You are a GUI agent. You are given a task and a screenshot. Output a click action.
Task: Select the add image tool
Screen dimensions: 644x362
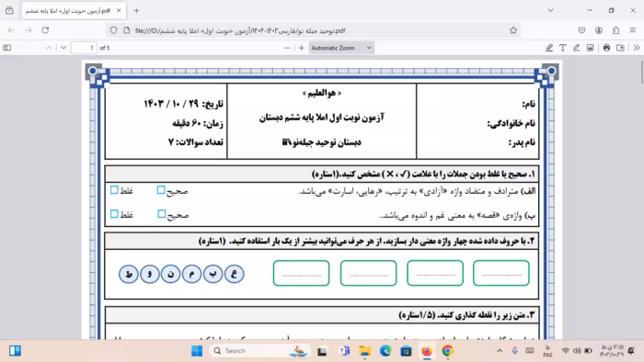[591, 48]
